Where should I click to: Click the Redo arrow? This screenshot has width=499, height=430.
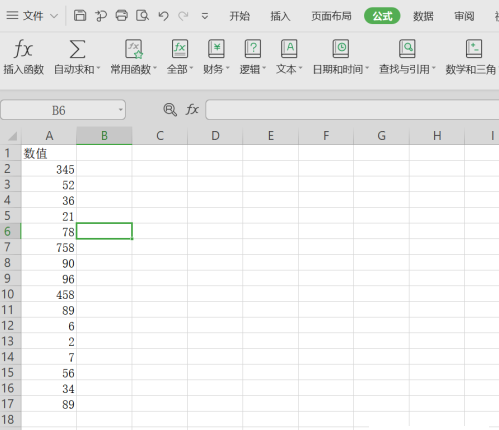pyautogui.click(x=183, y=16)
